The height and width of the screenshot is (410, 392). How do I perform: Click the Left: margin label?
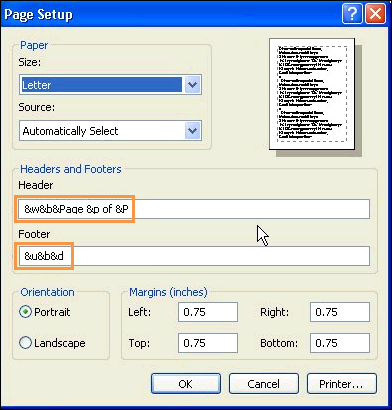pyautogui.click(x=140, y=312)
